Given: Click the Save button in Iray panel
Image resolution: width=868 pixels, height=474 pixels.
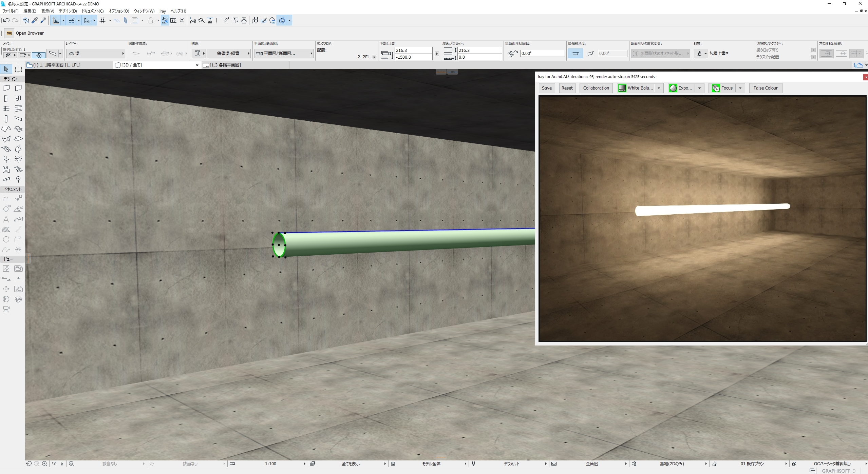Looking at the screenshot, I should pyautogui.click(x=546, y=88).
